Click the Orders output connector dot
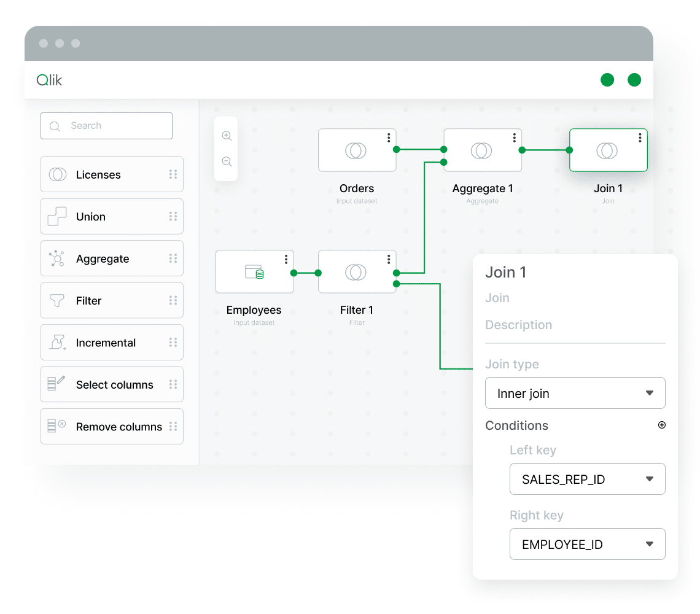The width and height of the screenshot is (700, 614). pos(397,150)
